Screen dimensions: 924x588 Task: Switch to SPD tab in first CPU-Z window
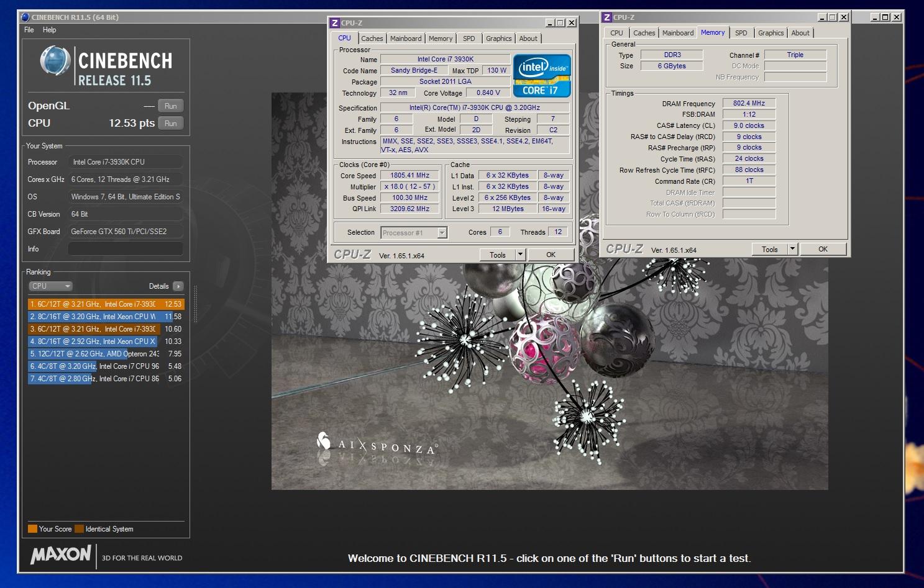point(469,38)
